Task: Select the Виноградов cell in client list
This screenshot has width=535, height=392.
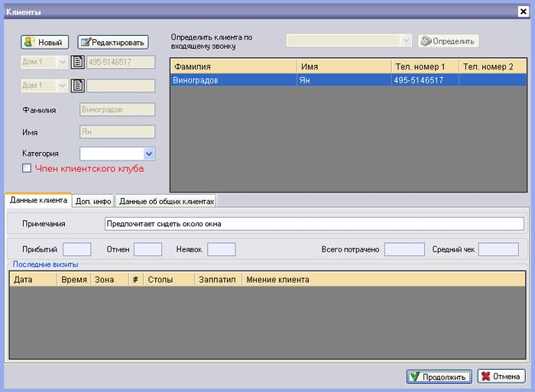Action: (234, 80)
